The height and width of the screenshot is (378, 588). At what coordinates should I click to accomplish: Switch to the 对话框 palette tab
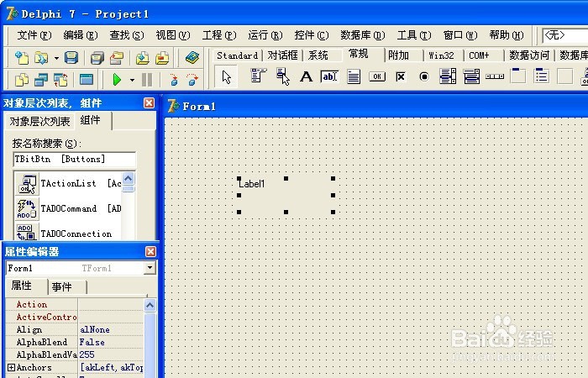282,55
